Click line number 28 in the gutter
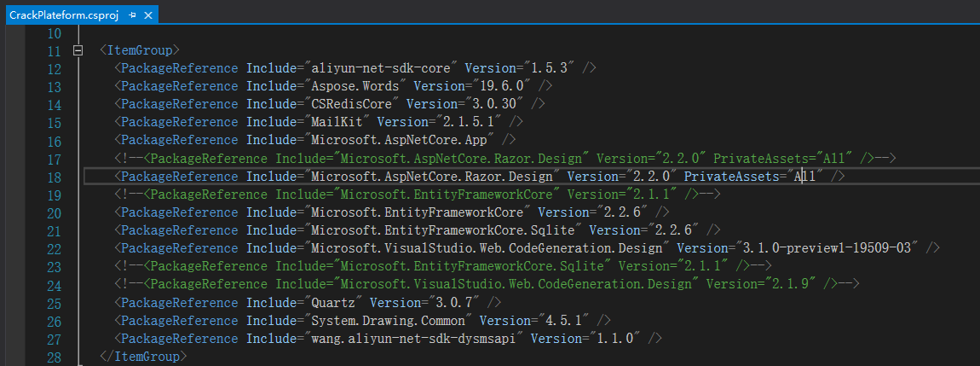980x366 pixels. click(x=54, y=355)
